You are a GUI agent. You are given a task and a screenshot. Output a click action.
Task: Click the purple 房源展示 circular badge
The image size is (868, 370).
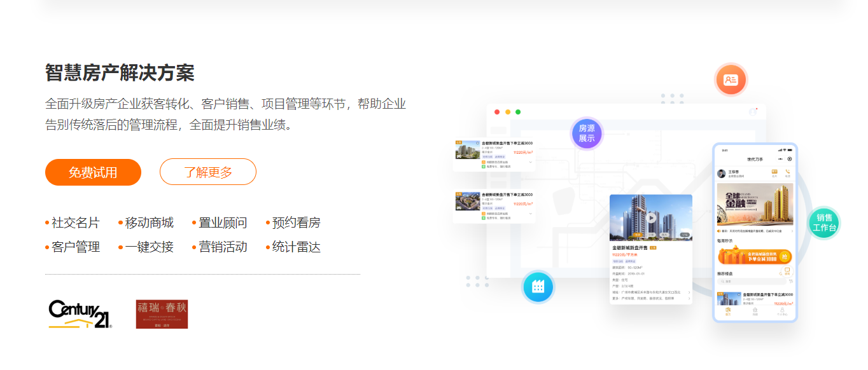click(x=586, y=134)
